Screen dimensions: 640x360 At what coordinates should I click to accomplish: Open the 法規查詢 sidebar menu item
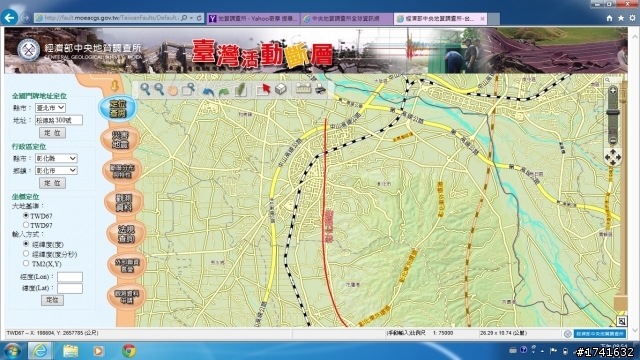(126, 234)
